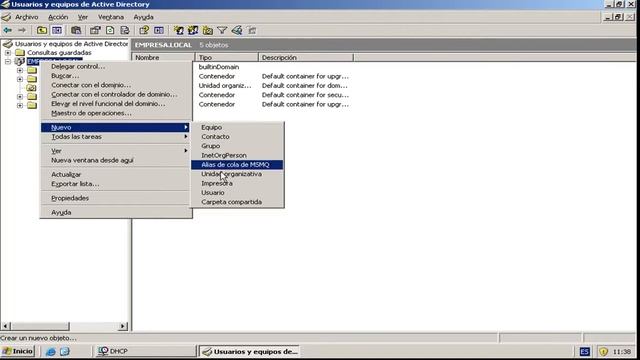The image size is (640, 360).
Task: Toggle the console tree pane icon
Action: (x=57, y=30)
